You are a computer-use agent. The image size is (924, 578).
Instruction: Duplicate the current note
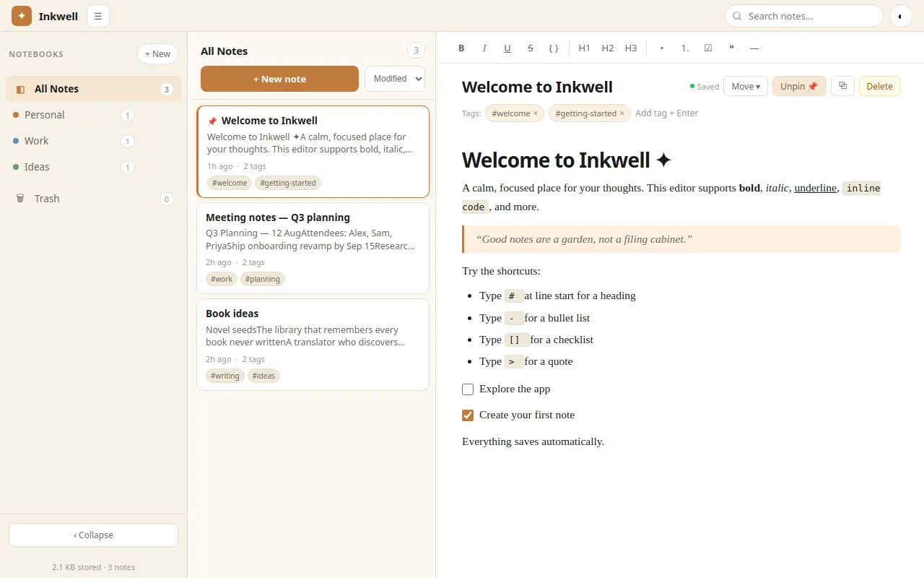click(842, 86)
